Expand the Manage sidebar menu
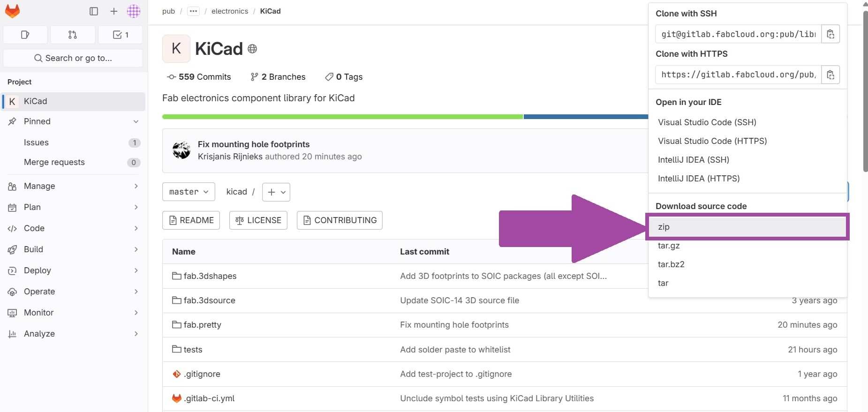 click(73, 186)
